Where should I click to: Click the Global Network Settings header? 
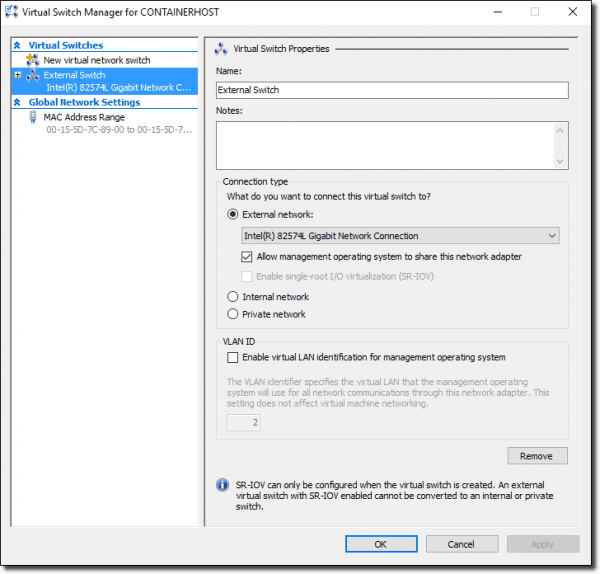[x=84, y=102]
